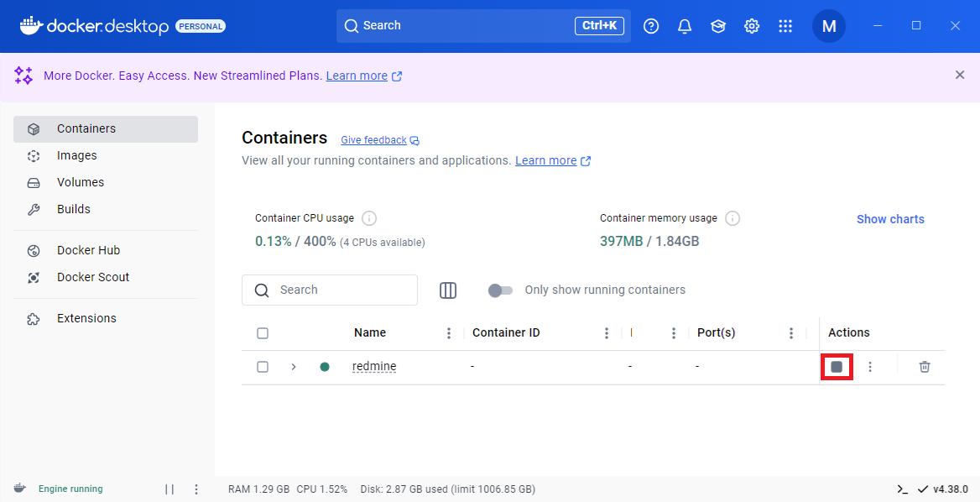Open the truncated column's options menu
Image resolution: width=980 pixels, height=502 pixels.
pos(674,333)
